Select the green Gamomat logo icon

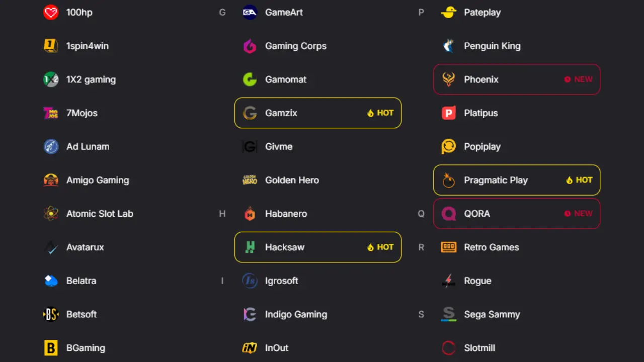click(250, 79)
